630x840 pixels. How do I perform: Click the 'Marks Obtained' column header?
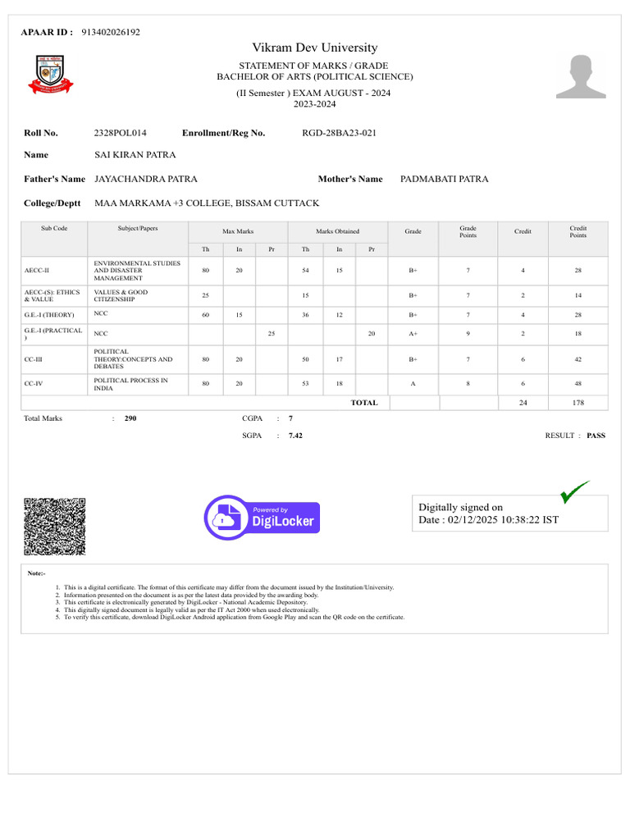[x=337, y=231]
